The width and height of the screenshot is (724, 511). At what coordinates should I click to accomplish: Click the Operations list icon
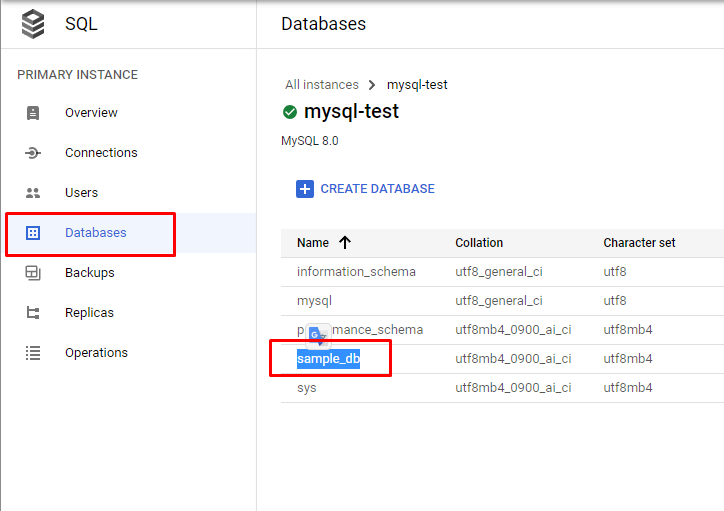(33, 353)
